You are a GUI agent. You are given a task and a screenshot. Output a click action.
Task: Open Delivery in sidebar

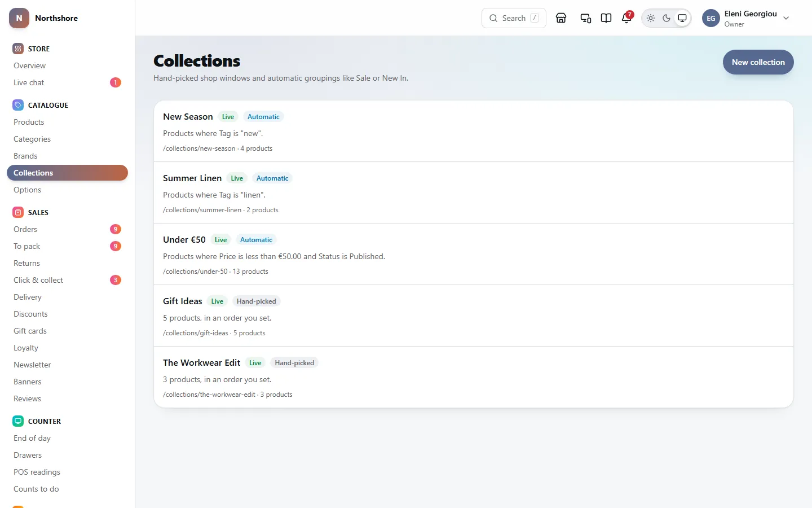(67, 297)
